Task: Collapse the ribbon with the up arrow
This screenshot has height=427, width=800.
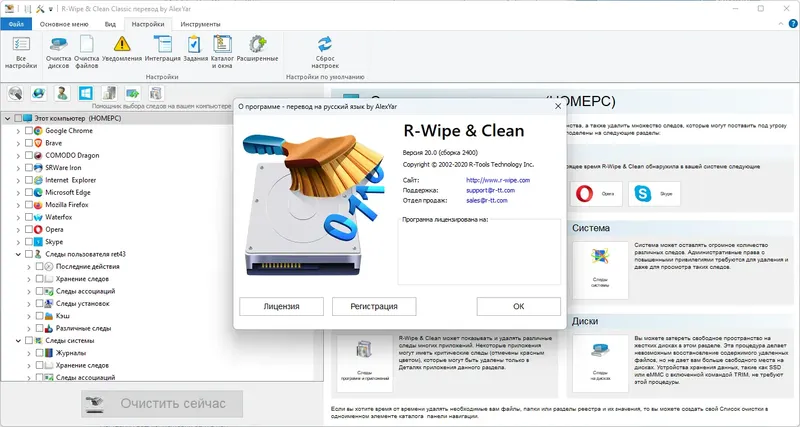Action: point(781,24)
